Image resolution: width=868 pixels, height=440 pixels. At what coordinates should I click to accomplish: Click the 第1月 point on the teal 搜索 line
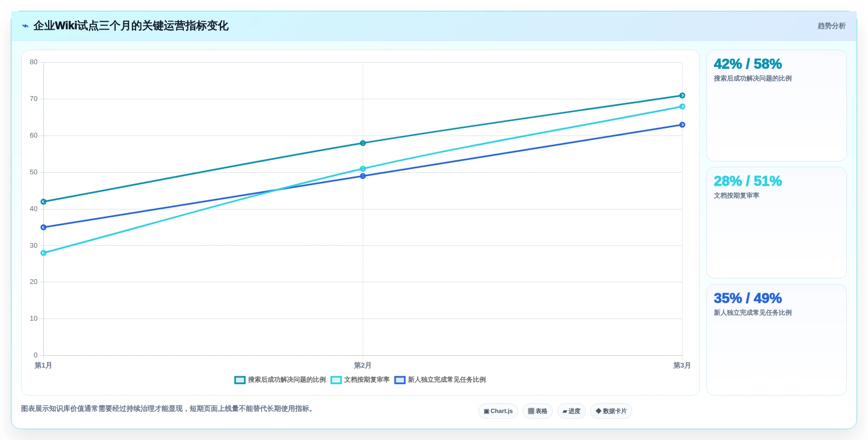pos(43,202)
